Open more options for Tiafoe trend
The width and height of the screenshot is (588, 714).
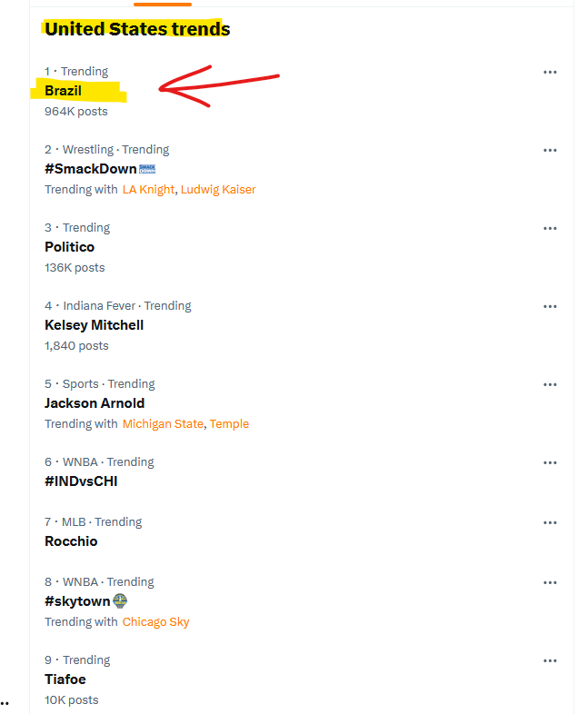click(550, 660)
